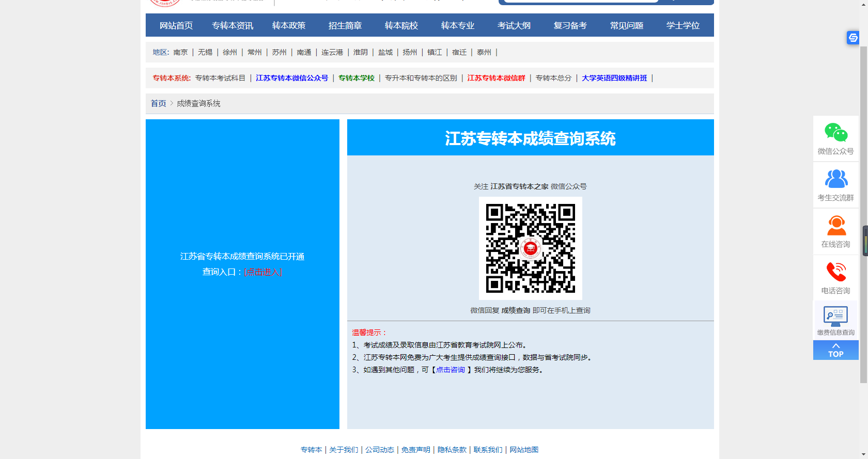The image size is (868, 459).
Task: Click the 点击咨询 link in the tips
Action: (451, 370)
